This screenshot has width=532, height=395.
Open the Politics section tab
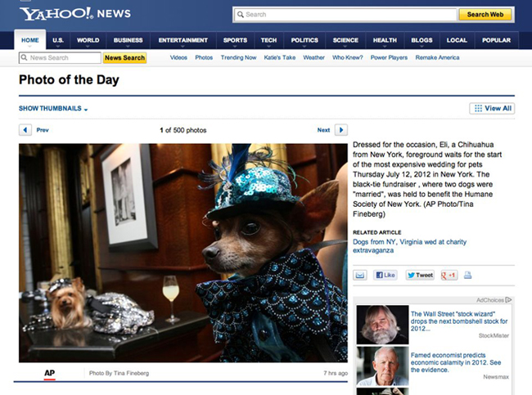click(304, 40)
